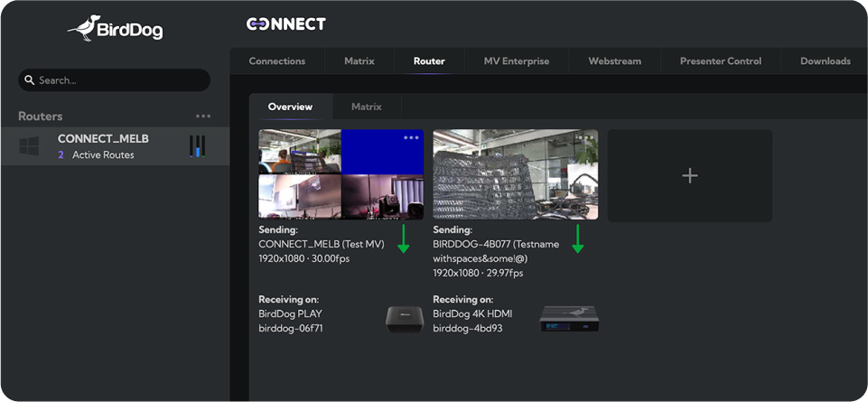Open the MV Enterprise tab
Screen dimensions: 868x402
coord(516,61)
